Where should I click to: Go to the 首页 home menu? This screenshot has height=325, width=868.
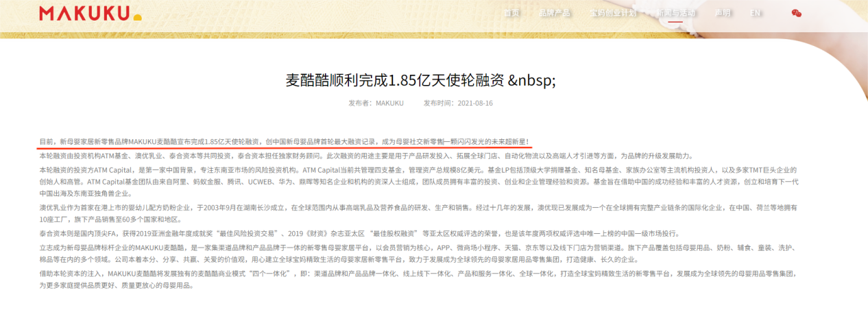[x=511, y=13]
